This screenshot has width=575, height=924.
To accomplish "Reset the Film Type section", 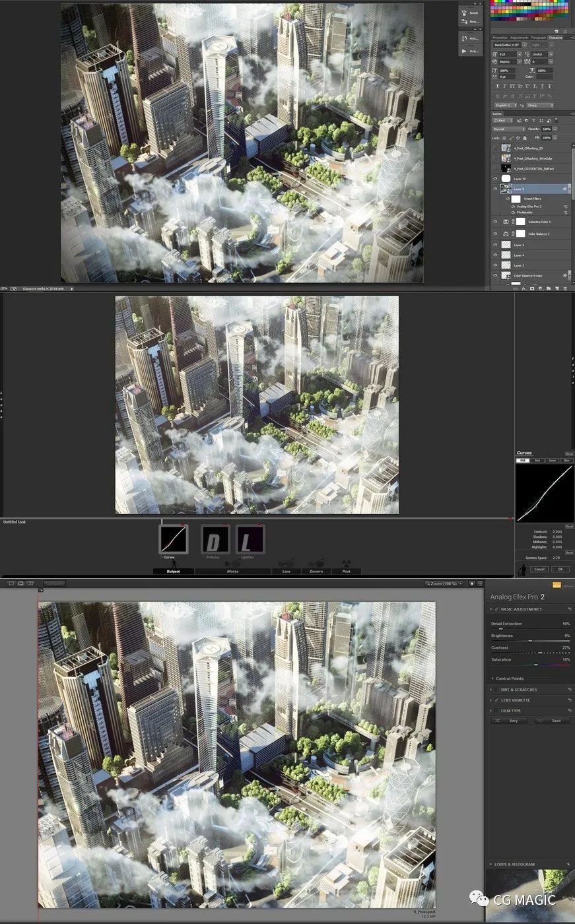I will pyautogui.click(x=569, y=710).
